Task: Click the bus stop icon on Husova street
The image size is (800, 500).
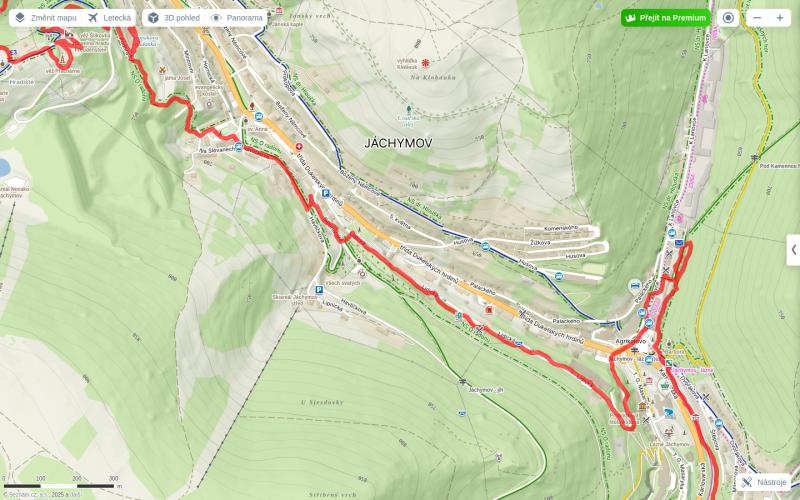Action: (x=485, y=246)
